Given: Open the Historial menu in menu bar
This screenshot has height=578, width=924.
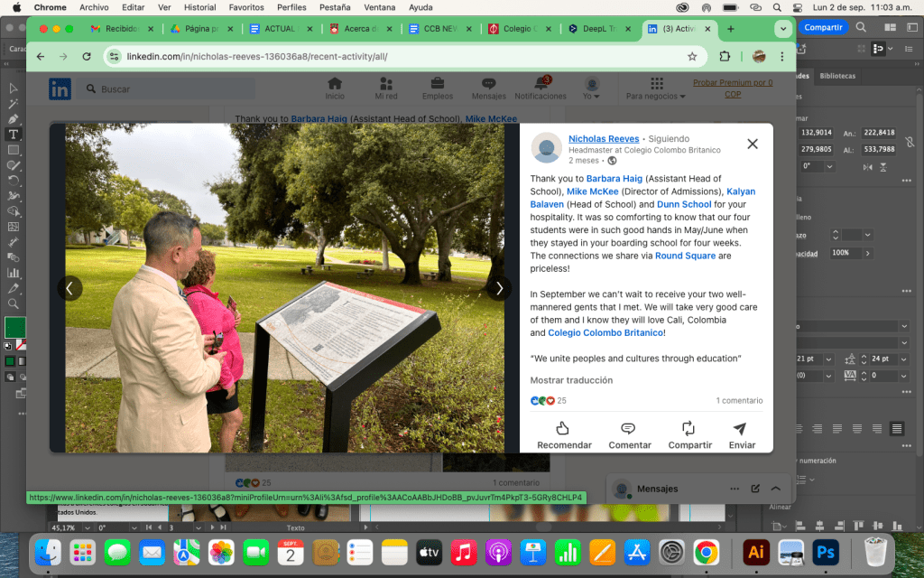Looking at the screenshot, I should coord(199,7).
